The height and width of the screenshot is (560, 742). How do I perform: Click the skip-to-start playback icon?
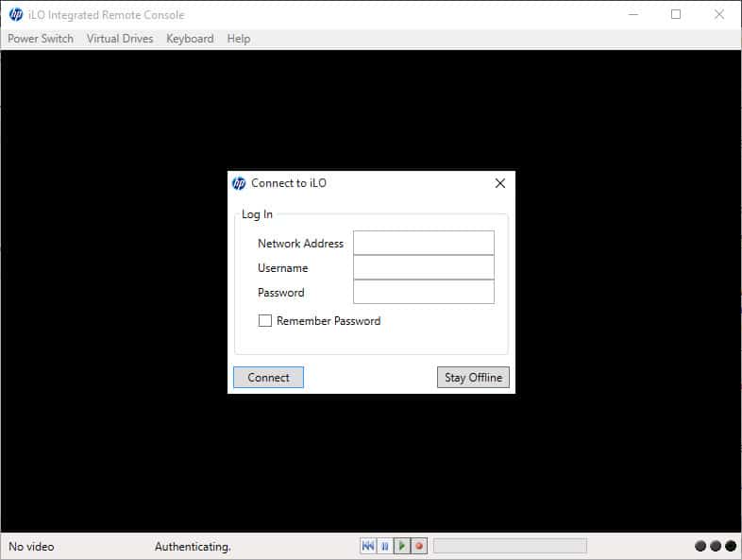(367, 546)
